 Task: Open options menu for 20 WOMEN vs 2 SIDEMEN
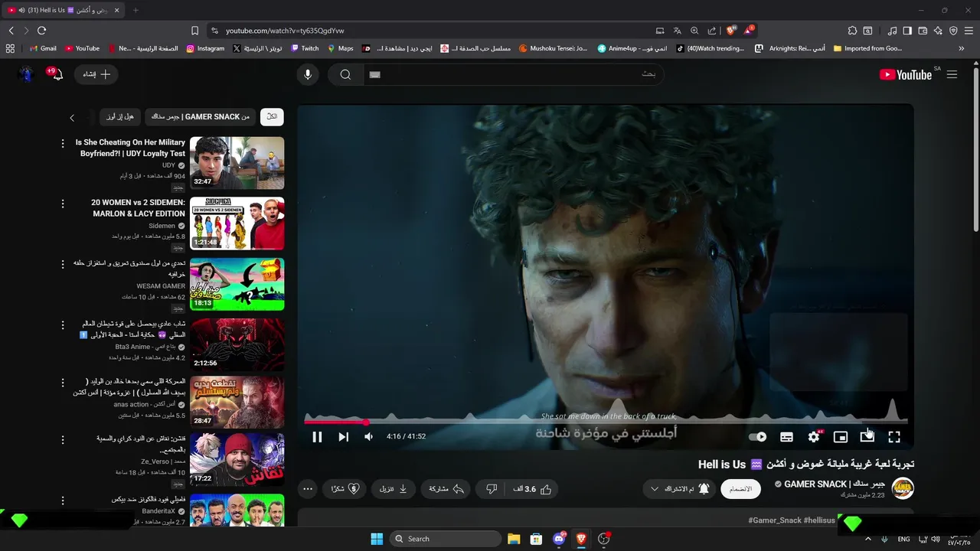64,204
